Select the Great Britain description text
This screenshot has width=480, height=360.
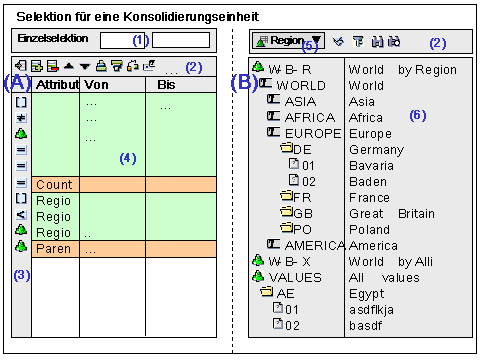tap(392, 214)
